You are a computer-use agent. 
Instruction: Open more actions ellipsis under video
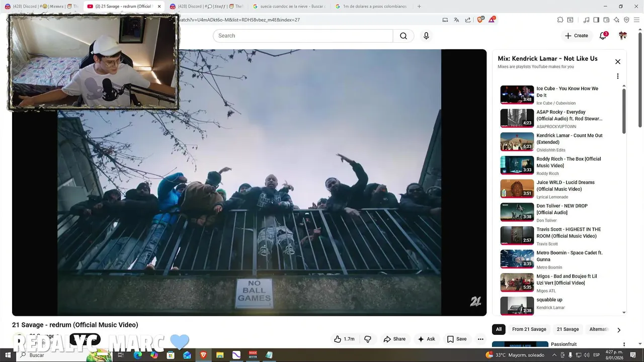coord(480,339)
